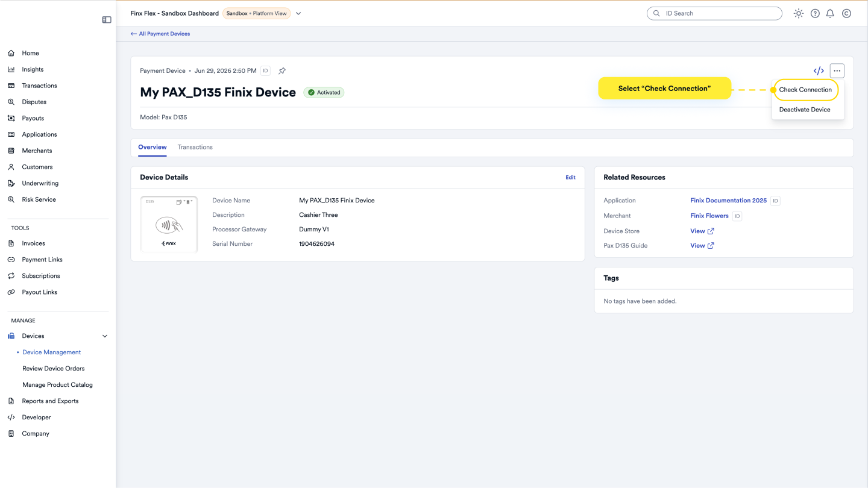
Task: Open the user account avatar
Action: [846, 13]
